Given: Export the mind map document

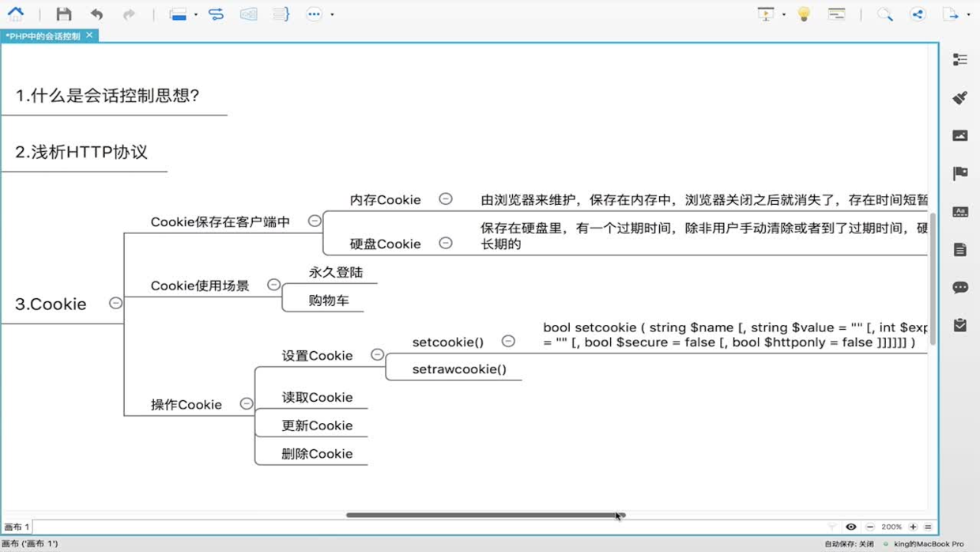Looking at the screenshot, I should click(951, 14).
